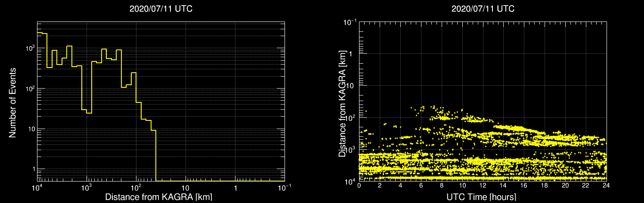Select hour 4 on the UTC Time axis

pos(400,185)
